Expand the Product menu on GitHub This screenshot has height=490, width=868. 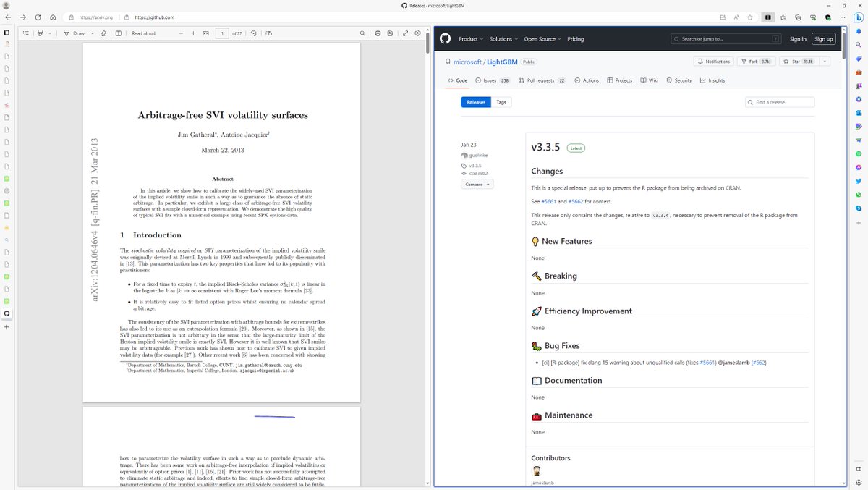(470, 39)
